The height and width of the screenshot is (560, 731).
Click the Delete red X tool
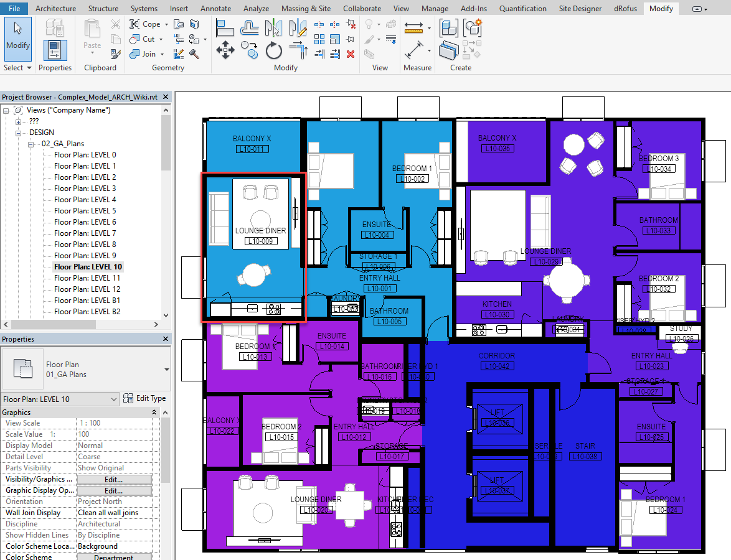coord(351,54)
